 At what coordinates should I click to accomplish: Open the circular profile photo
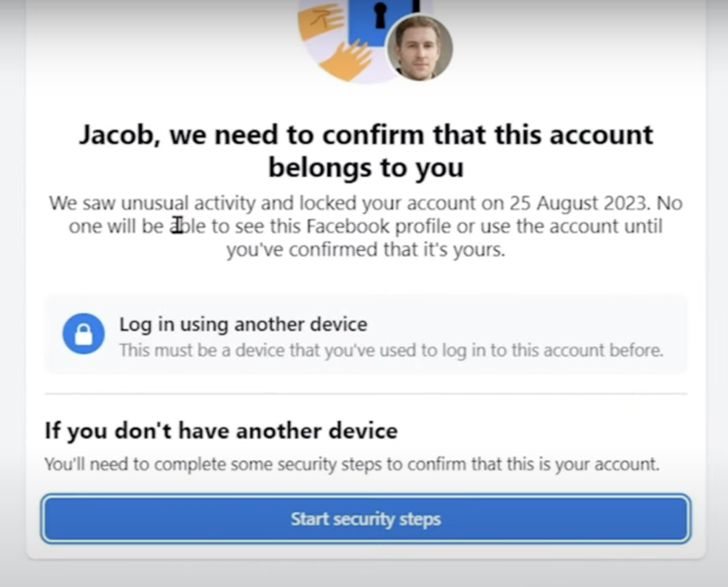419,48
